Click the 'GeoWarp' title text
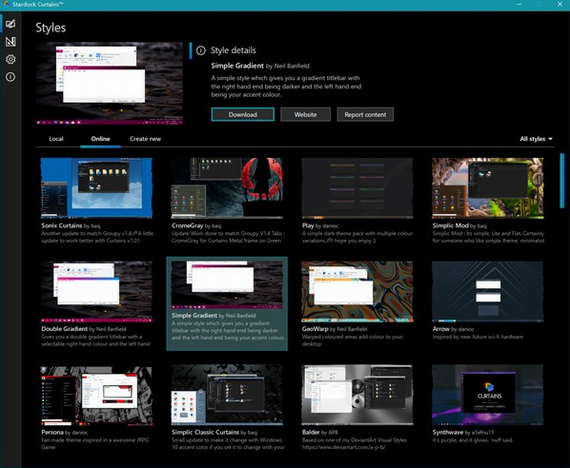The image size is (570, 468). click(315, 329)
